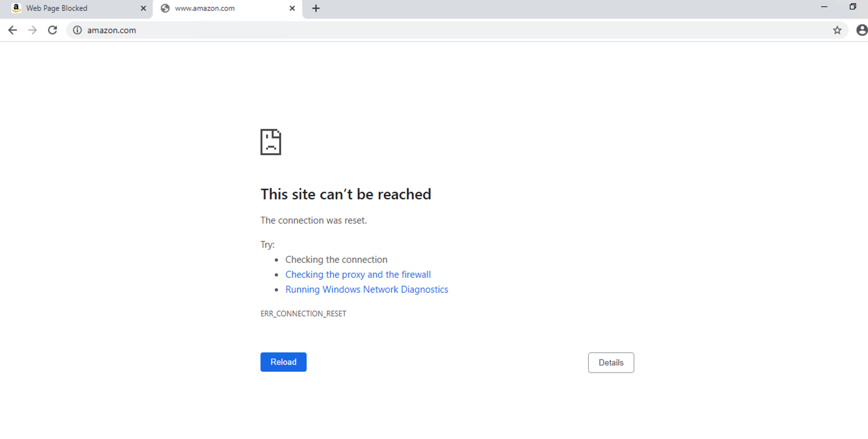Minimize the browser window

(x=824, y=7)
